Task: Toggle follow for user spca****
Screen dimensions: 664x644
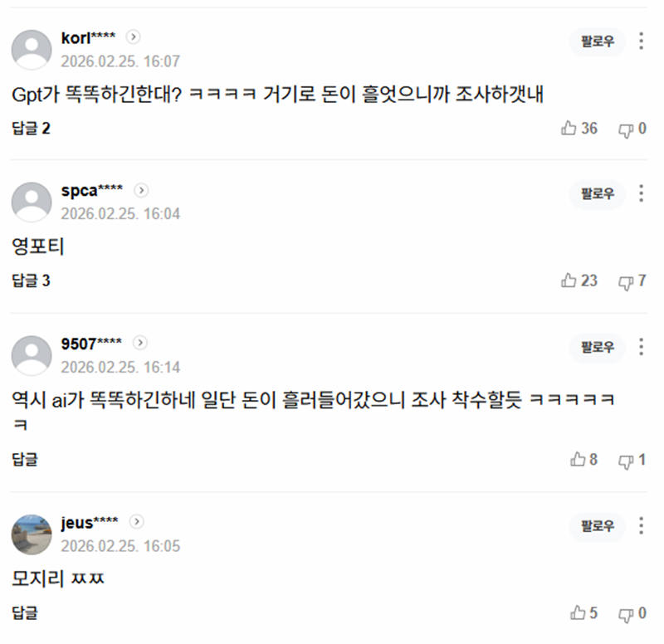Action: click(x=597, y=194)
